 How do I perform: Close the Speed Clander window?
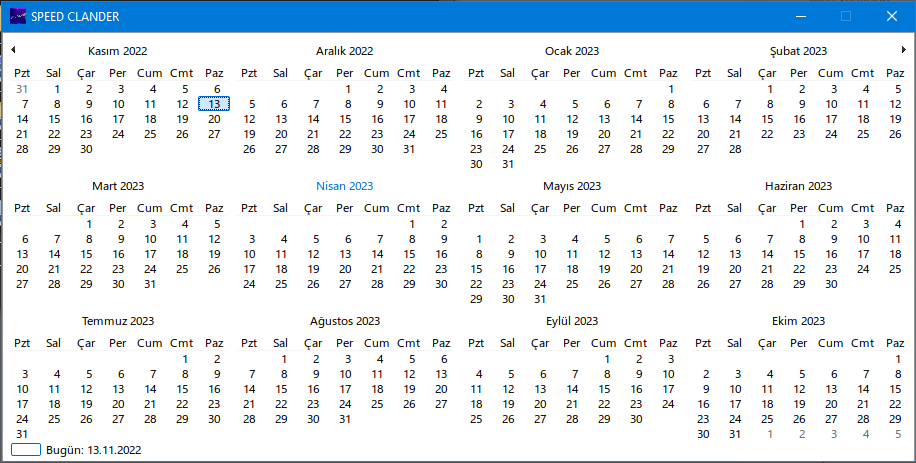click(891, 16)
